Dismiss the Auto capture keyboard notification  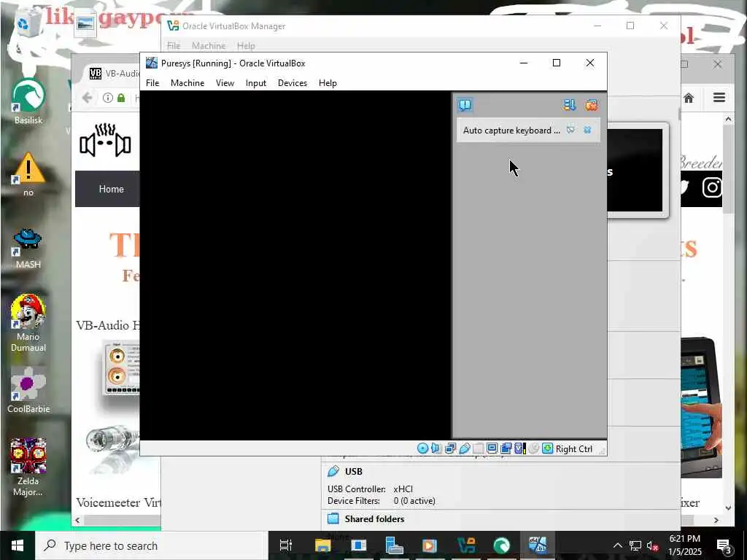[x=587, y=130]
